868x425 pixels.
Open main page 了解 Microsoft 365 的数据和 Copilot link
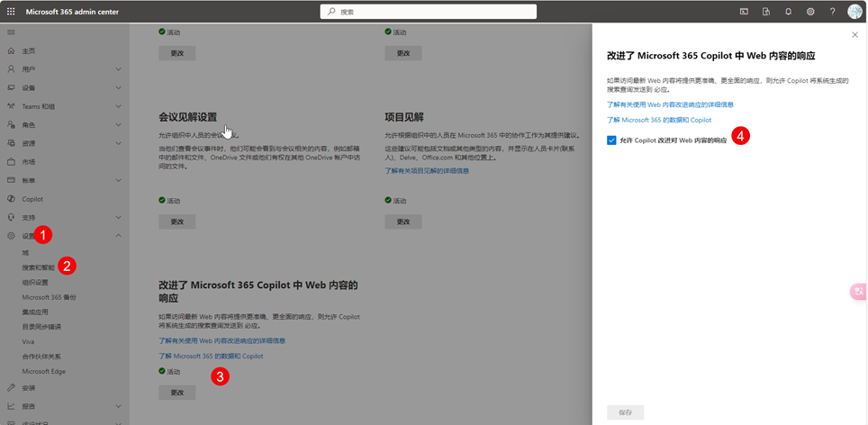point(211,357)
